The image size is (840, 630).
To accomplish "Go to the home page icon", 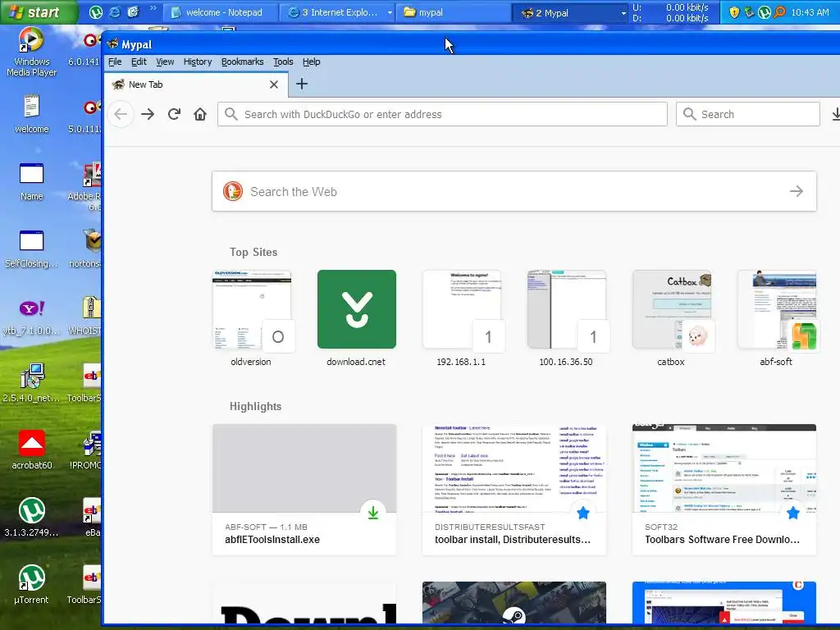I will pos(200,114).
